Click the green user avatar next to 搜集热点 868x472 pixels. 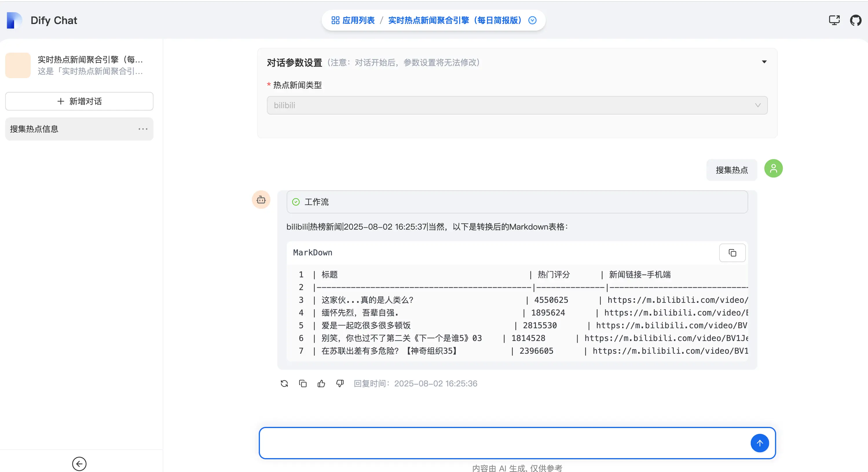coord(773,168)
